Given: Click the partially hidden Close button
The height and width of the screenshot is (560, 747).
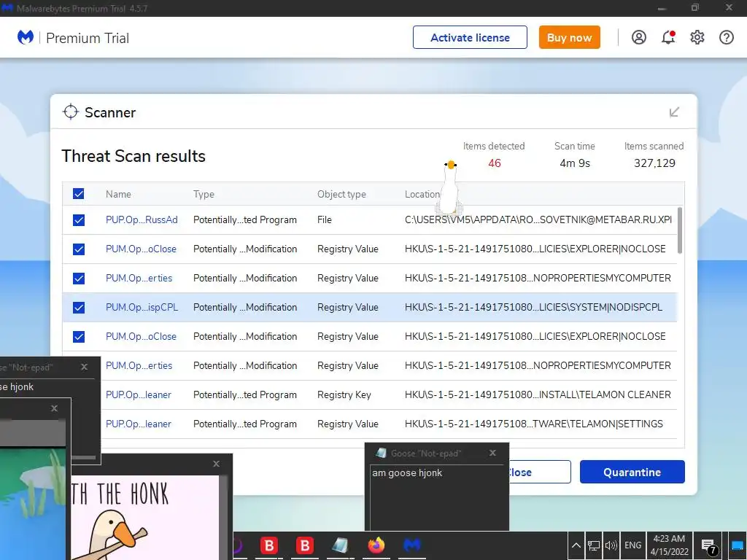Looking at the screenshot, I should pyautogui.click(x=540, y=472).
